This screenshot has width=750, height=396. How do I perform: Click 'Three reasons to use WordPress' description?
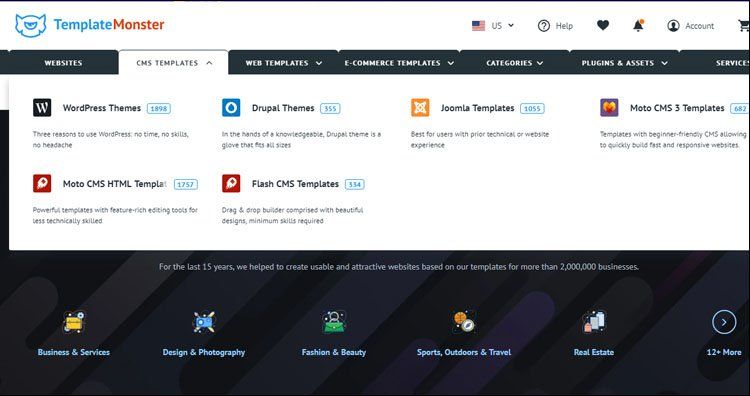[110, 139]
